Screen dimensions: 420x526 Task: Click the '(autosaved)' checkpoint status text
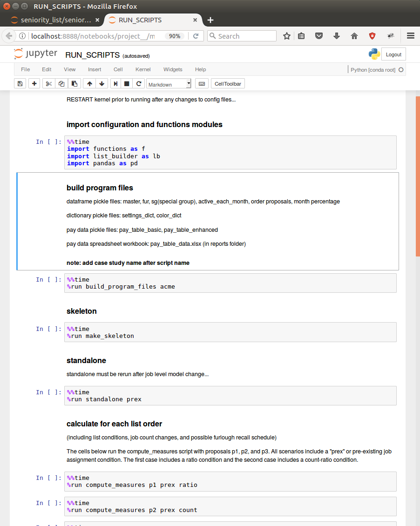(x=136, y=56)
